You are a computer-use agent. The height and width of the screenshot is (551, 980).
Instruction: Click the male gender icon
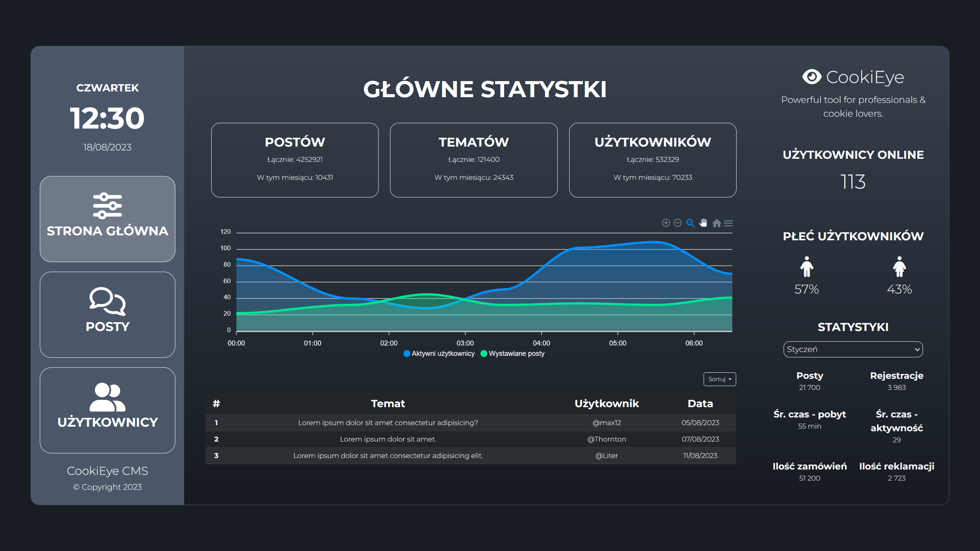point(807,267)
